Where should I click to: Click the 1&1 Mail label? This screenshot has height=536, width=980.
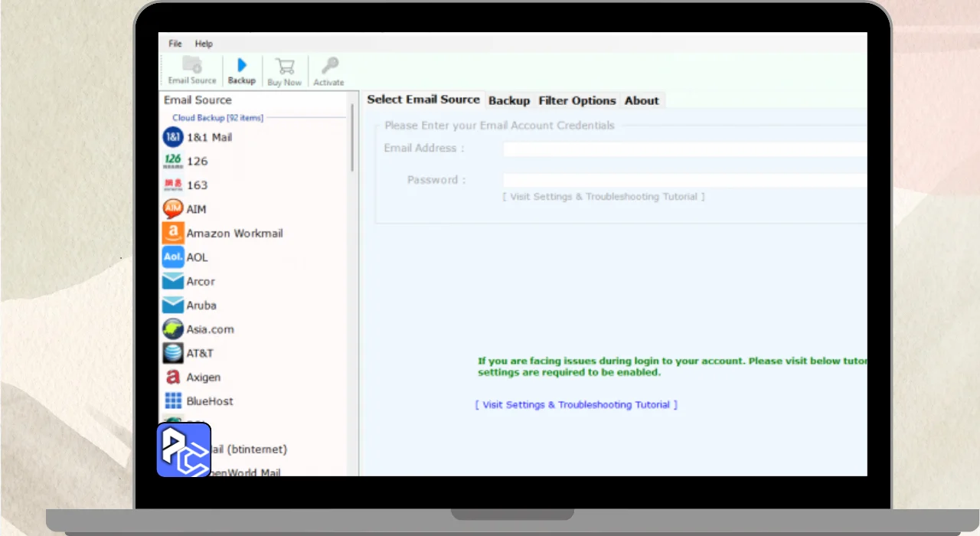(x=209, y=137)
